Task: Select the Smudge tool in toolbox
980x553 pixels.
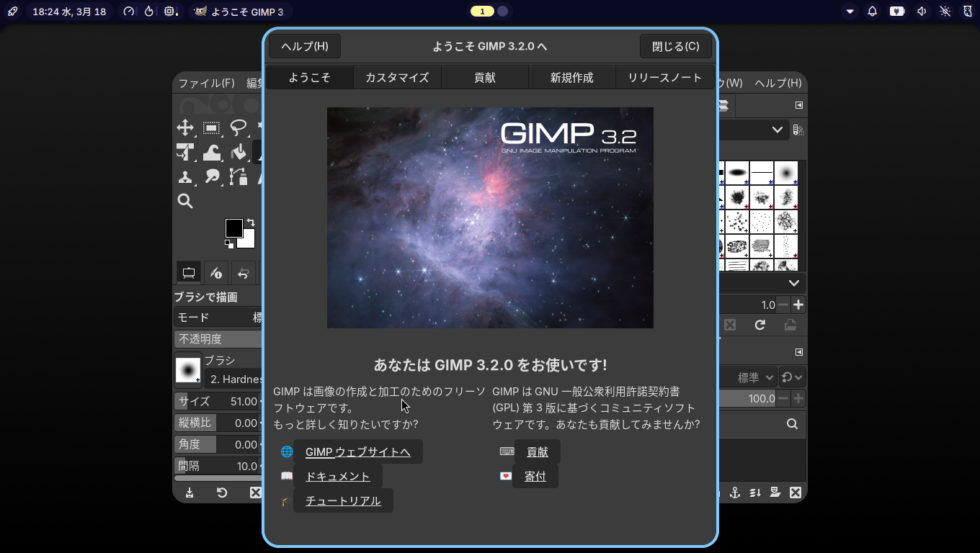Action: tap(212, 176)
